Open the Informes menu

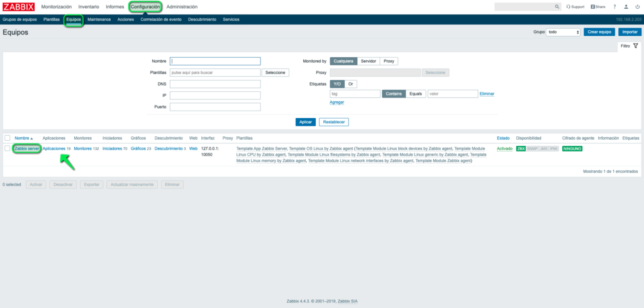tap(114, 6)
